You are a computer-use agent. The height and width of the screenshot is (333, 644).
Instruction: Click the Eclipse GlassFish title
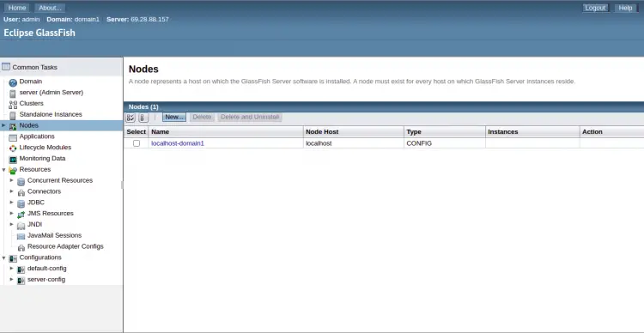tap(39, 33)
